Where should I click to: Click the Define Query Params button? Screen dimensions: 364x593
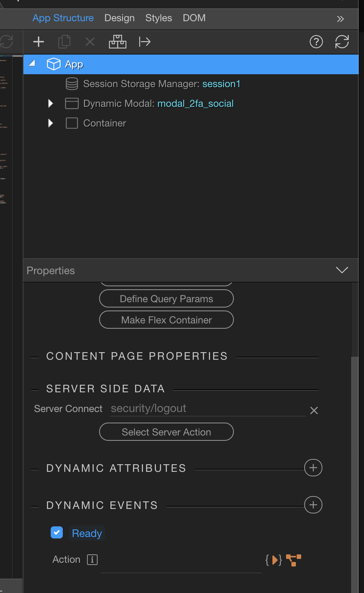coord(166,299)
